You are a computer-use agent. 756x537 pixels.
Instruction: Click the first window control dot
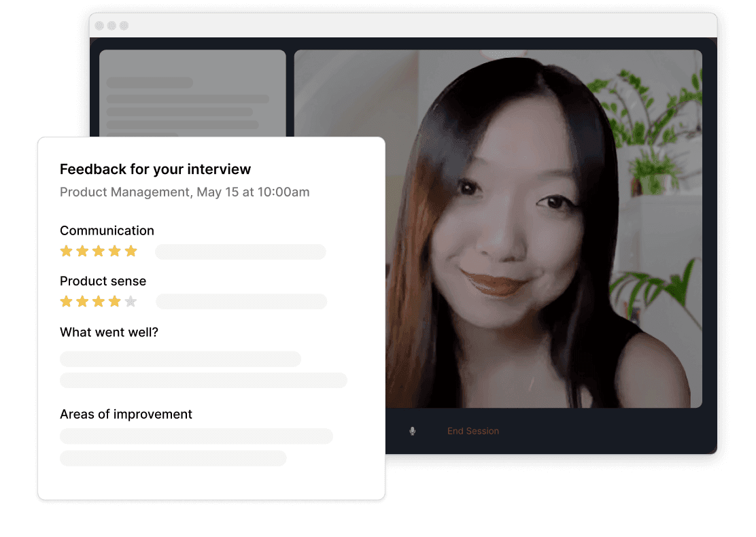pyautogui.click(x=99, y=26)
